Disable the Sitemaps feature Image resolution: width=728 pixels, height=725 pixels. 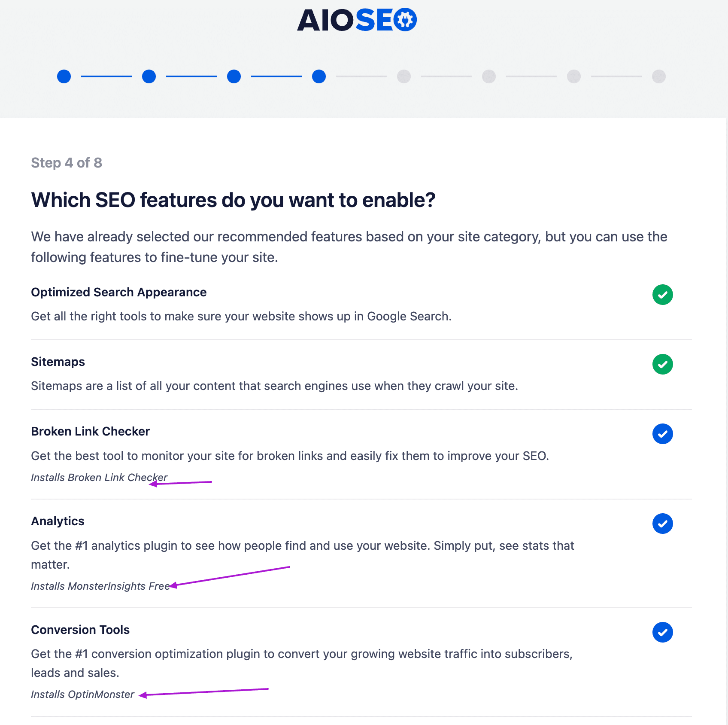click(x=662, y=364)
